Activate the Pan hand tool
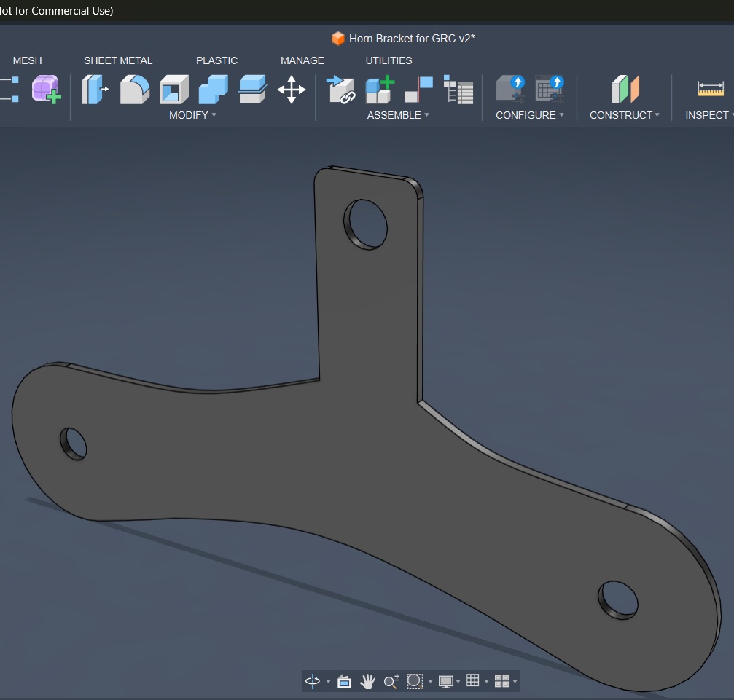Screen dimensions: 734x700 [367, 681]
